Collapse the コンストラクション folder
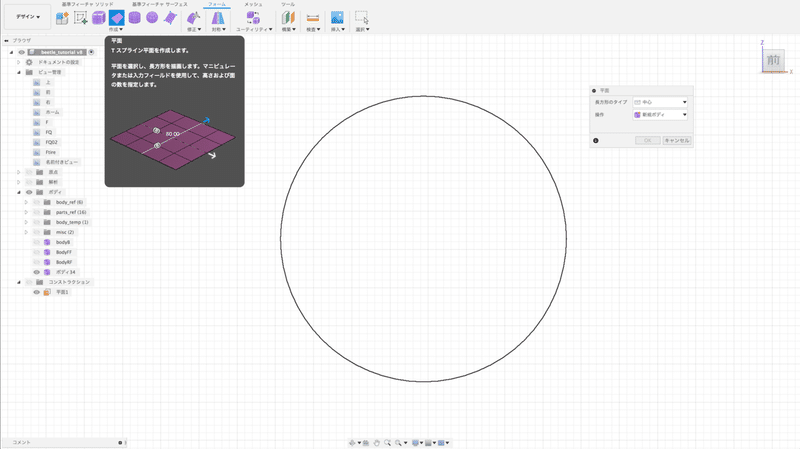The image size is (800, 449). (19, 282)
